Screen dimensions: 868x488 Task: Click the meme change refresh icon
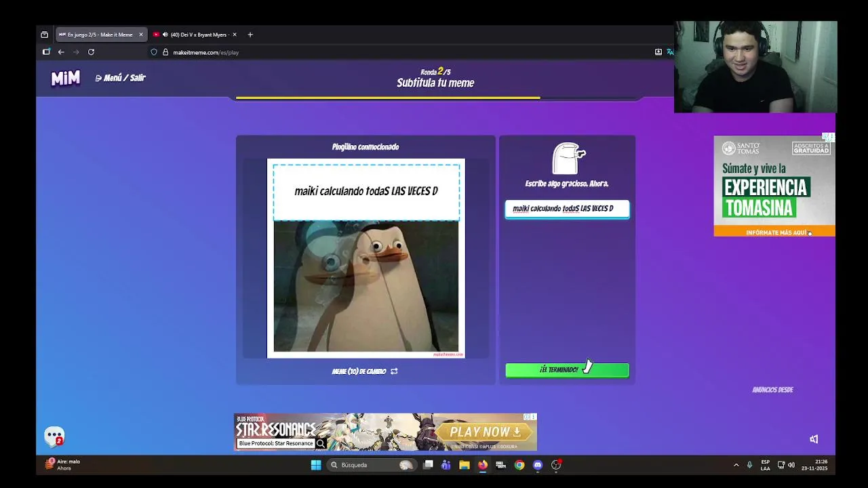[x=394, y=371]
